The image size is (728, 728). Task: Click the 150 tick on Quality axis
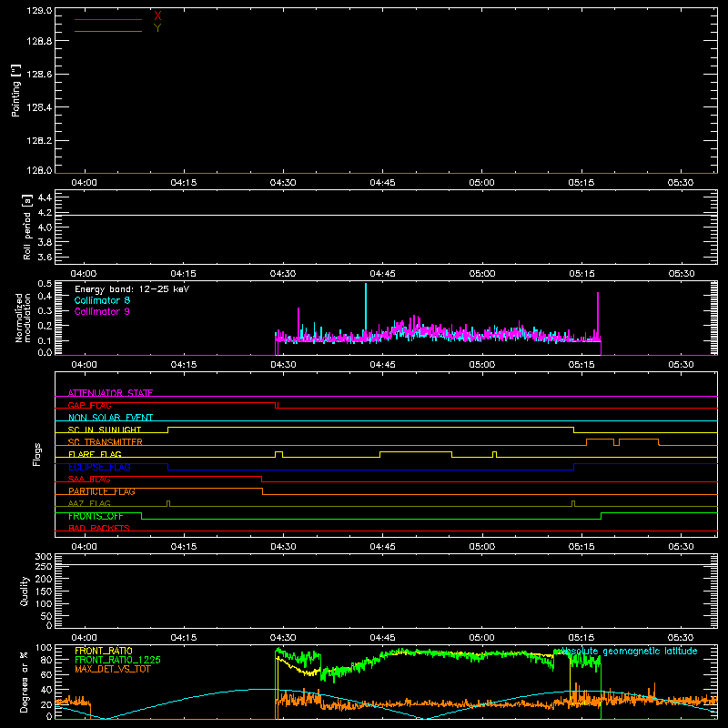click(44, 591)
